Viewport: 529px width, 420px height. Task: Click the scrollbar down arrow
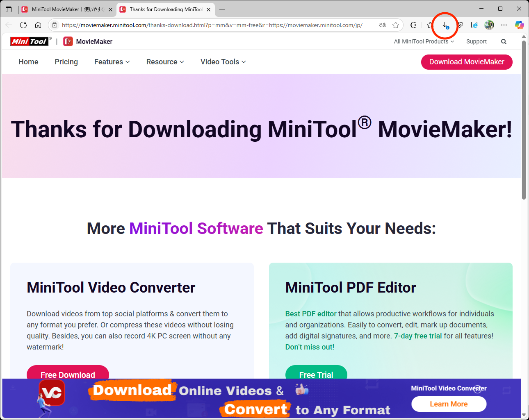pos(524,415)
